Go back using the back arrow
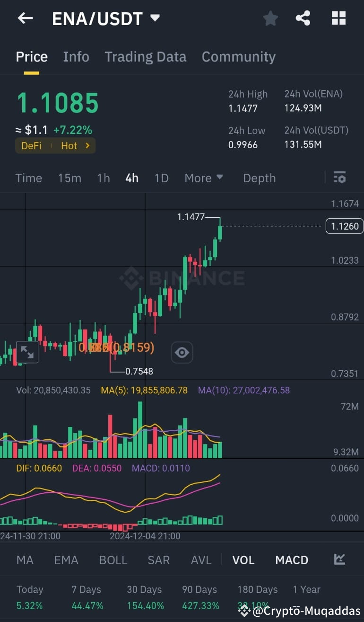Viewport: 364px width, 622px height. [25, 18]
